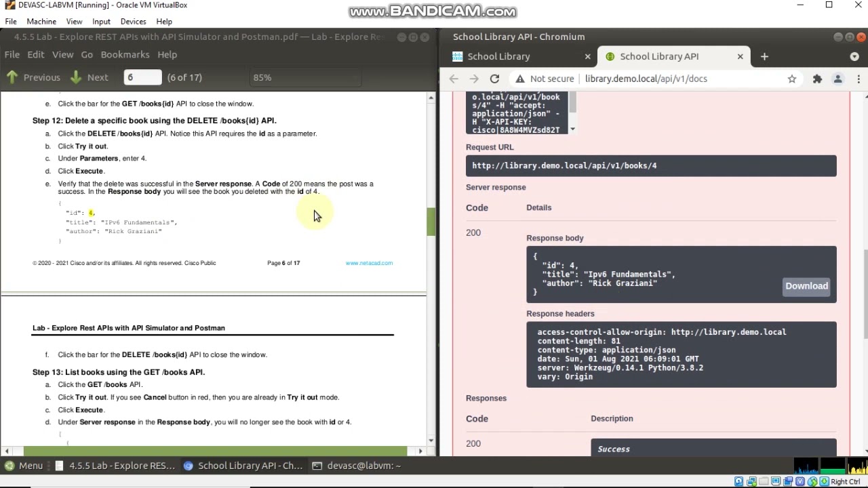Open the VirtualBox Help menu
868x488 pixels.
tap(164, 22)
